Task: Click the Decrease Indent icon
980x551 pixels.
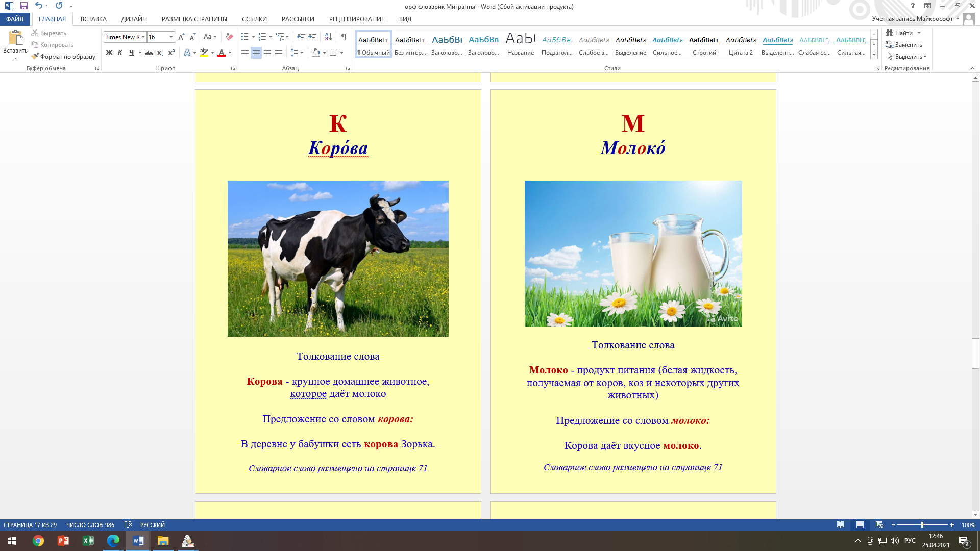Action: 301,37
